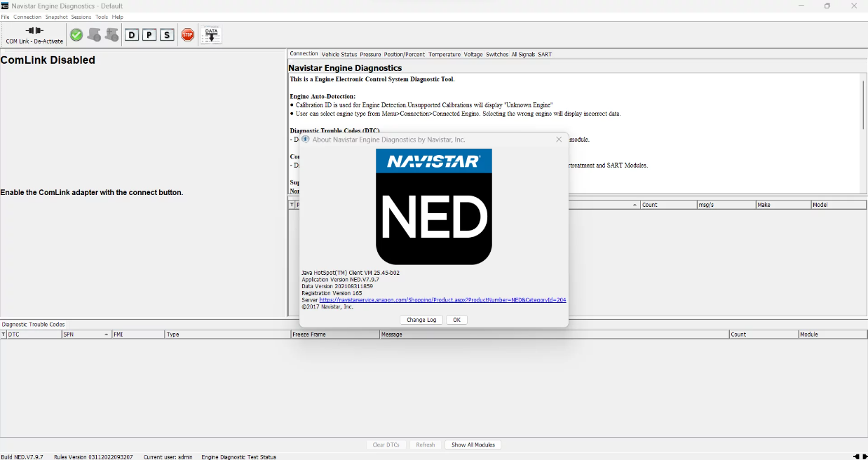Open the Connection menu
Image resolution: width=868 pixels, height=460 pixels.
pos(27,16)
